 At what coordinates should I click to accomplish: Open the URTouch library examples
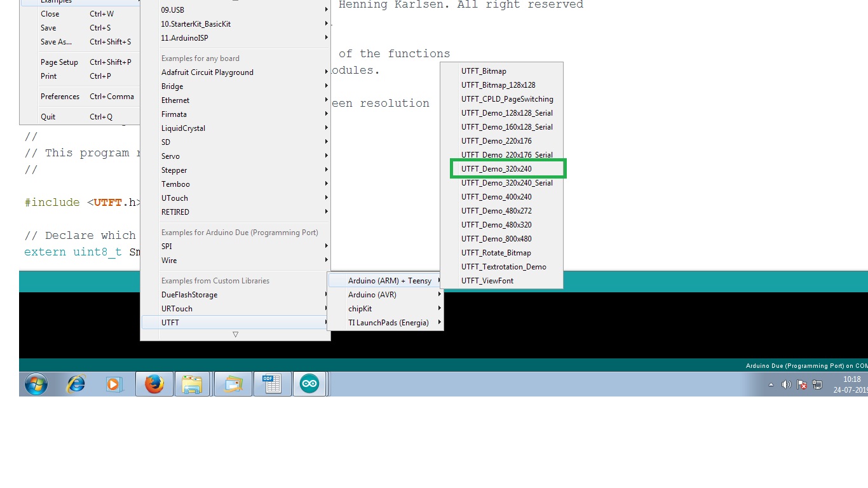click(235, 308)
